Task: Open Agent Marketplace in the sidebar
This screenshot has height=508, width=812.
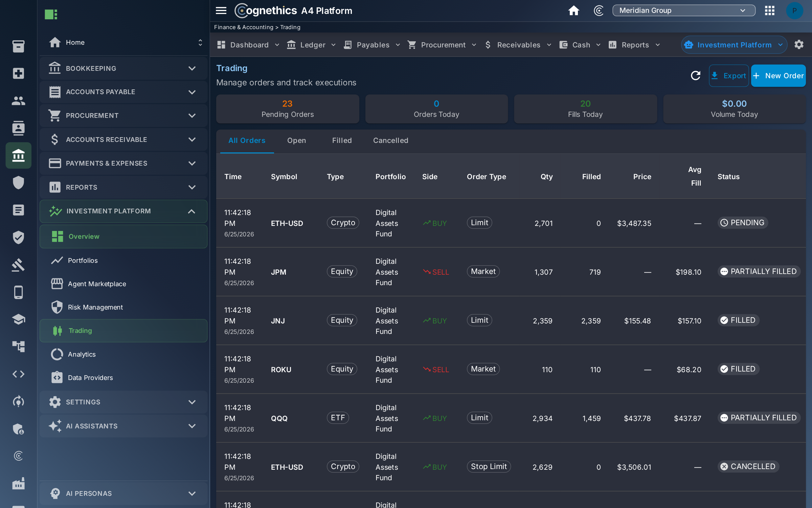Action: click(123, 284)
